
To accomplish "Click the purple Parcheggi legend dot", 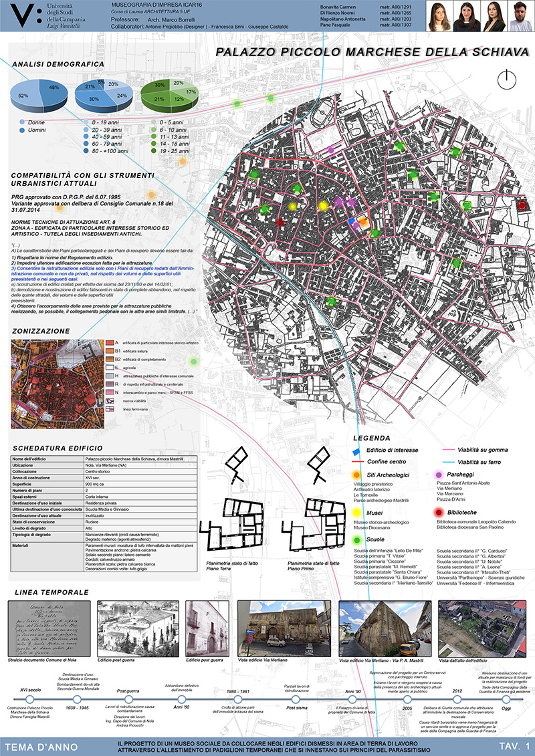I will pyautogui.click(x=438, y=475).
